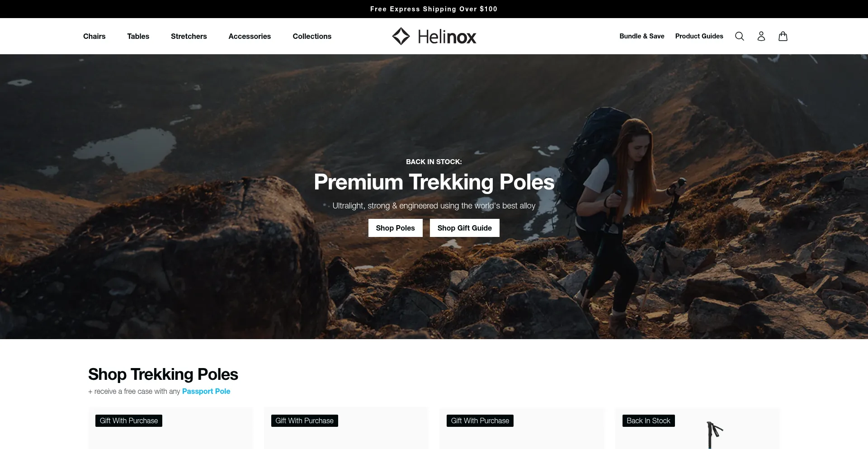Select the first Gift With Purchase product card
Image resolution: width=868 pixels, height=449 pixels.
point(170,428)
